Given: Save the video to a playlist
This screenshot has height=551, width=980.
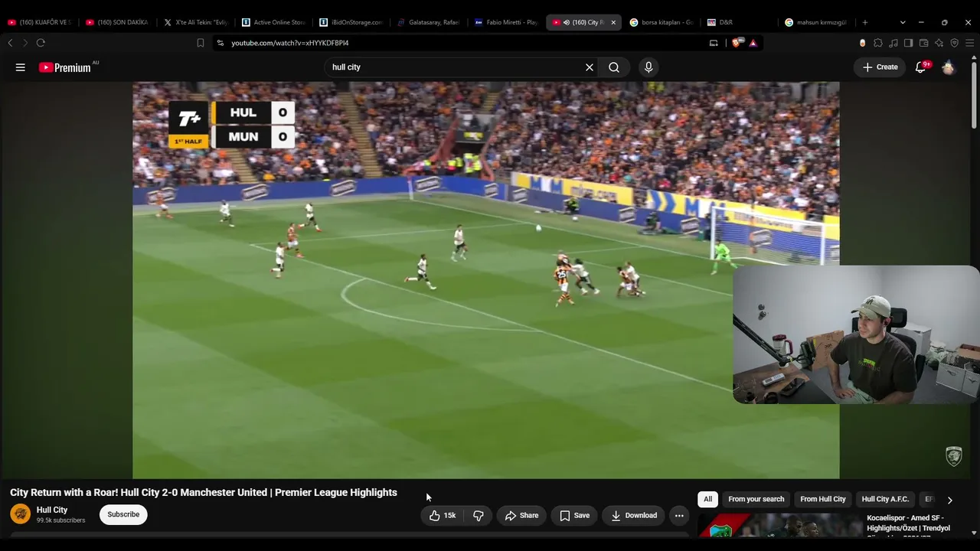Looking at the screenshot, I should [575, 515].
